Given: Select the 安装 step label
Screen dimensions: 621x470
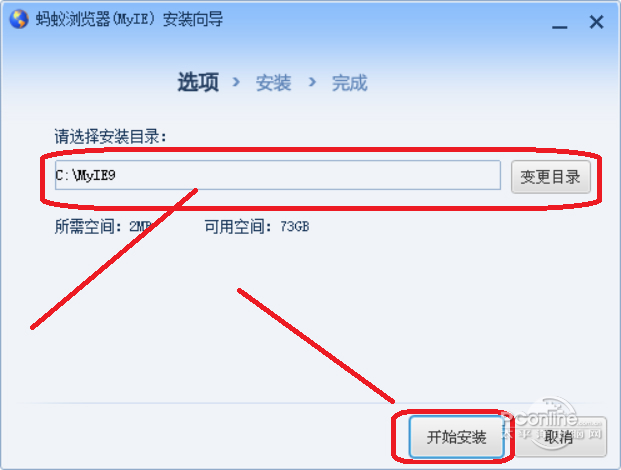Looking at the screenshot, I should click(273, 83).
